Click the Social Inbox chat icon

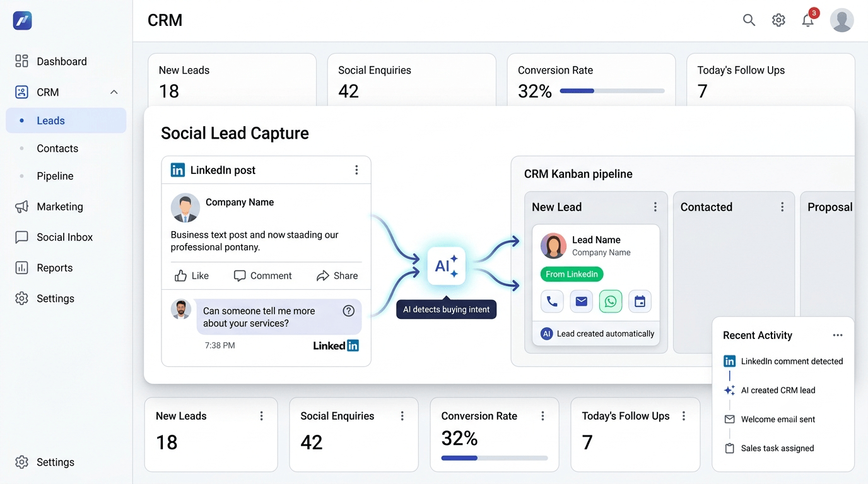tap(21, 238)
